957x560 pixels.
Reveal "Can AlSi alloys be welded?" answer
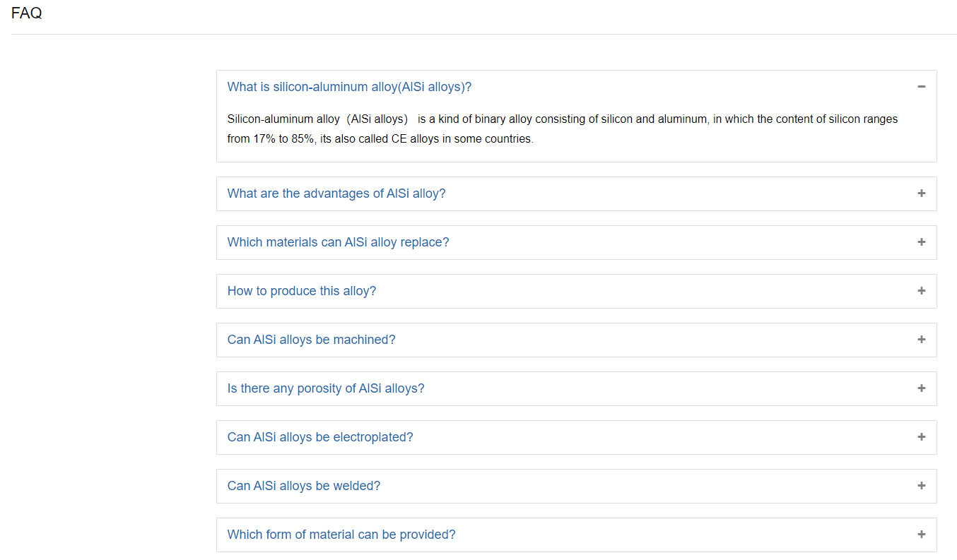[x=304, y=486]
